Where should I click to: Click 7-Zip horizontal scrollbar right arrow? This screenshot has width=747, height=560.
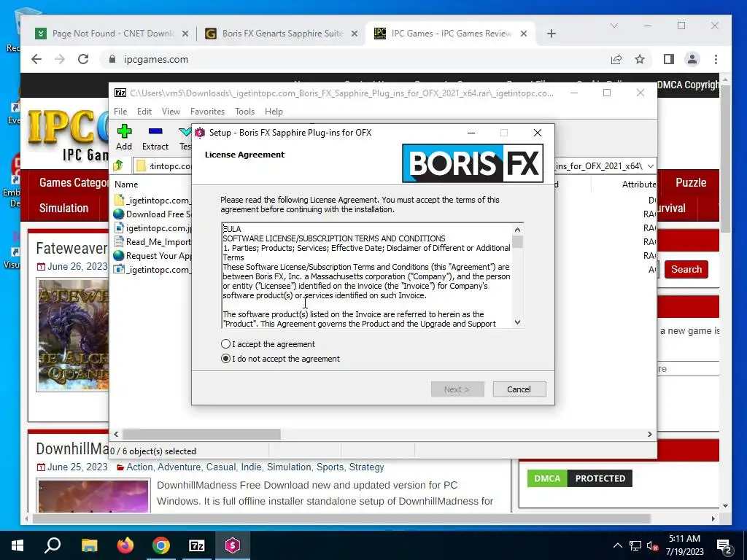pyautogui.click(x=649, y=434)
